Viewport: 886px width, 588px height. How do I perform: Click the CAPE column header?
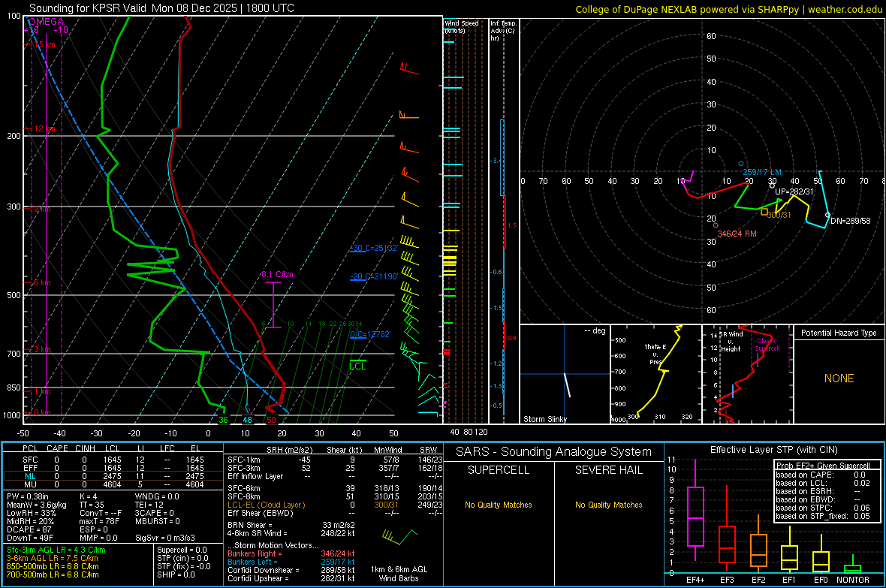pyautogui.click(x=57, y=448)
